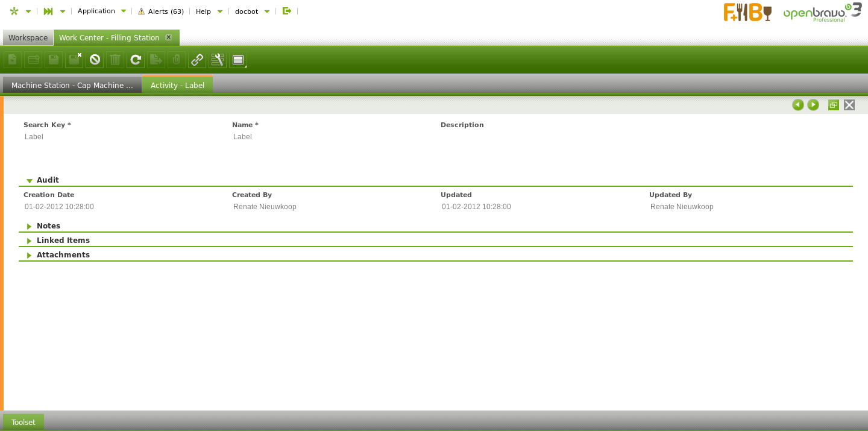Open the Application dropdown menu
868x431 pixels.
tap(101, 11)
